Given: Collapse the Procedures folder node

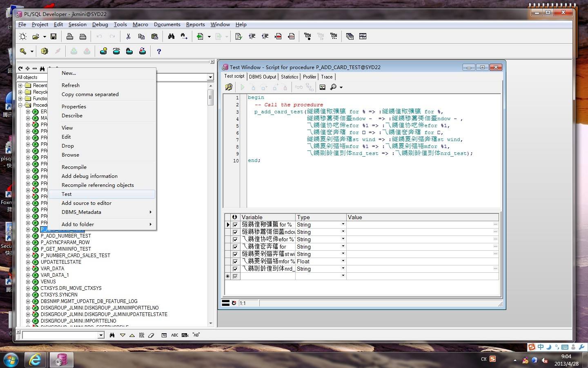Looking at the screenshot, I should tap(20, 105).
